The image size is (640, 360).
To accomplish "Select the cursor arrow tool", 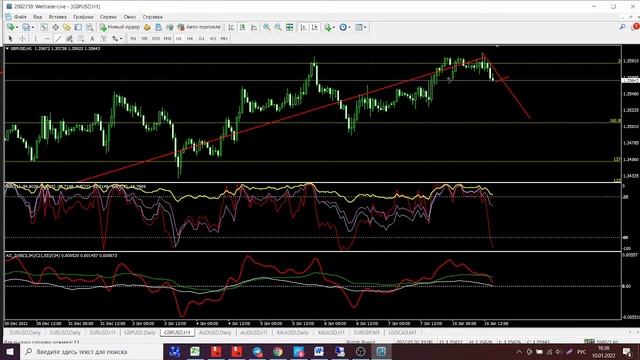I will click(x=11, y=38).
